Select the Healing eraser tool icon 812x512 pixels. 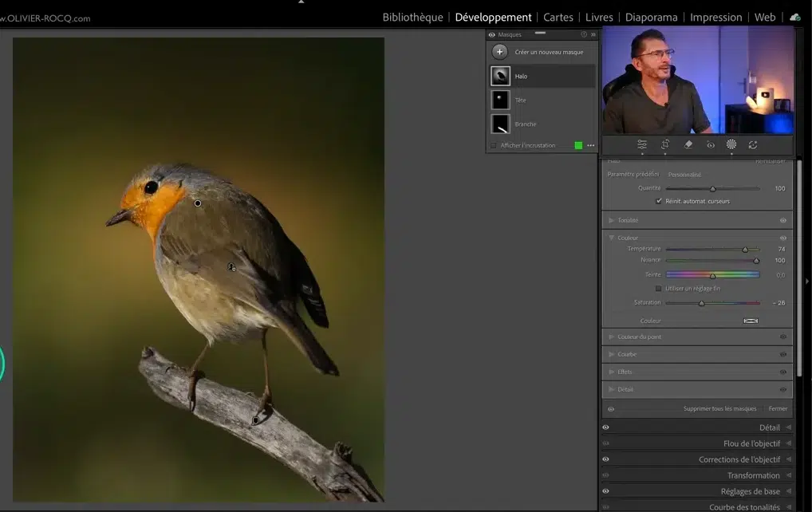click(x=688, y=144)
